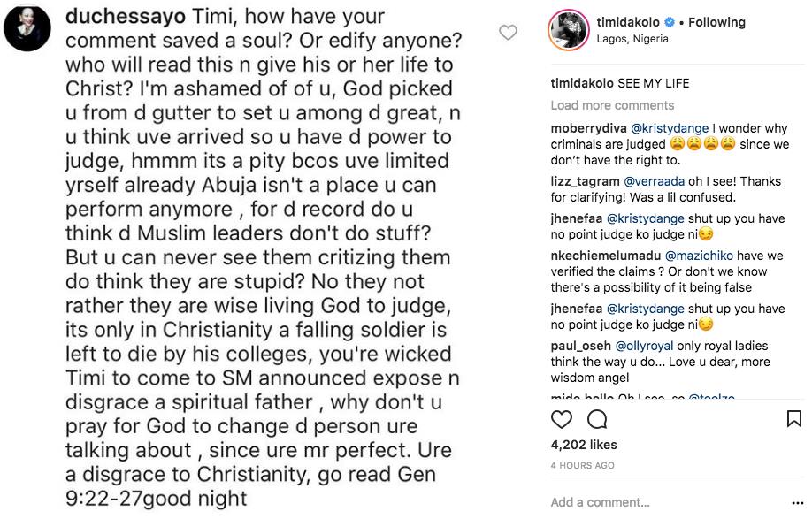The image size is (812, 519).
Task: View the 4,202 likes list
Action: 584,445
